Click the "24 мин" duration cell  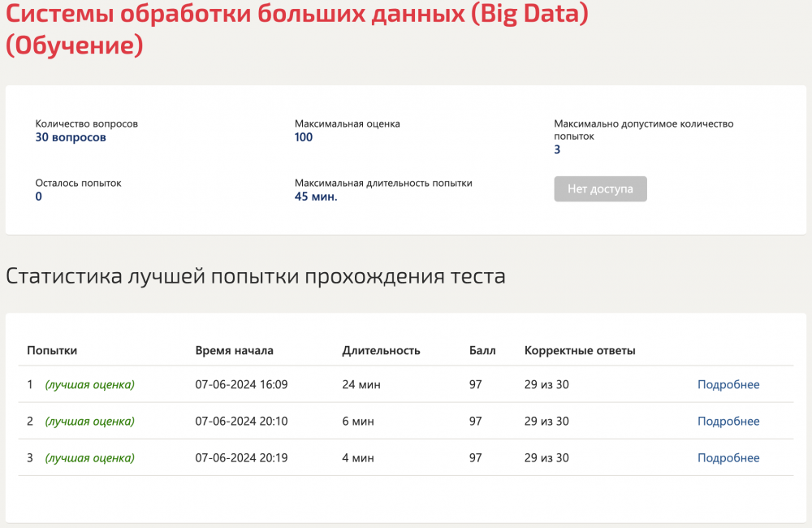pyautogui.click(x=361, y=384)
